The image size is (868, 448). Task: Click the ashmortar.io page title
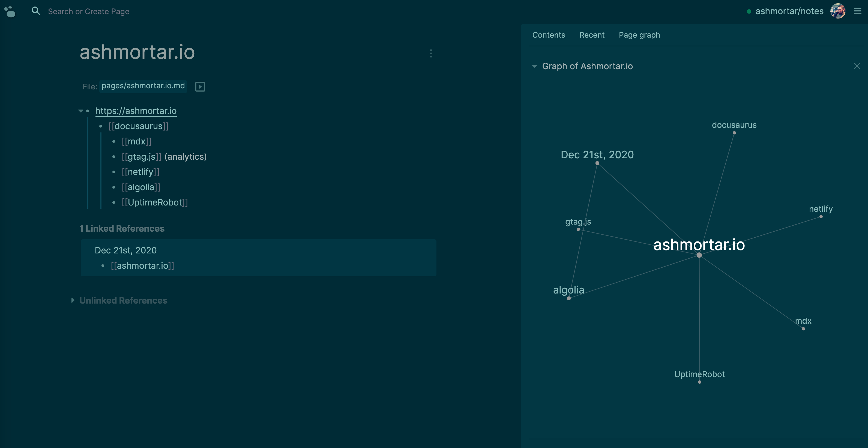pos(137,52)
